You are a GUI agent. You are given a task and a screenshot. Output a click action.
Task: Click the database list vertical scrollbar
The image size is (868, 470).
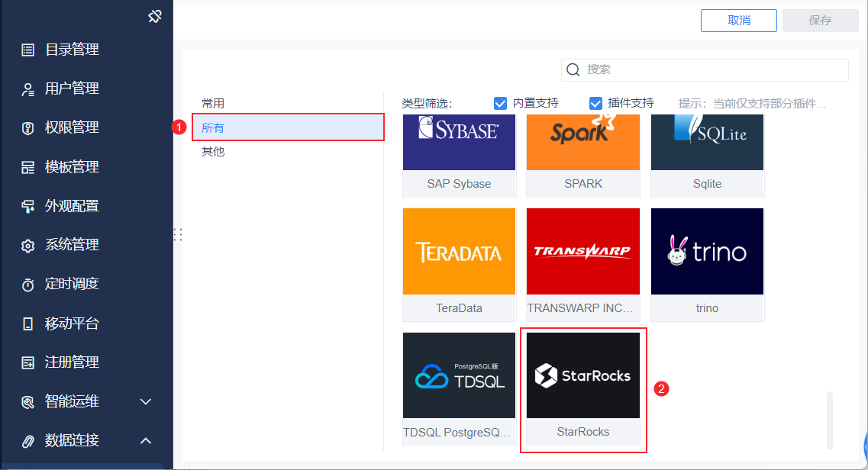pos(829,420)
